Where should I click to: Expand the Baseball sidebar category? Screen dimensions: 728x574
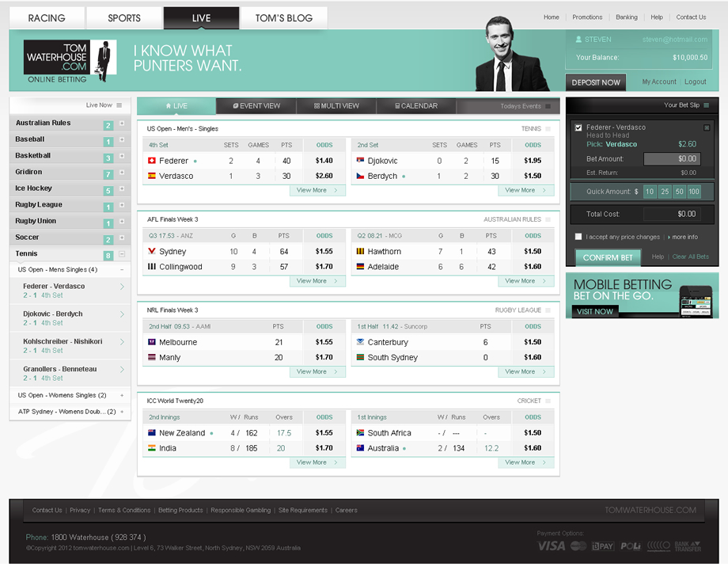tap(122, 140)
